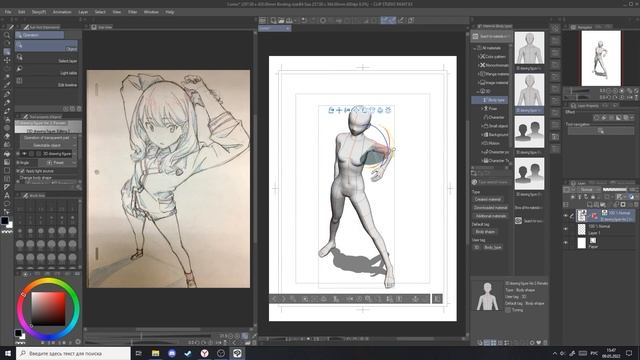Select the Body type material folder
This screenshot has width=640, height=360.
tap(490, 100)
